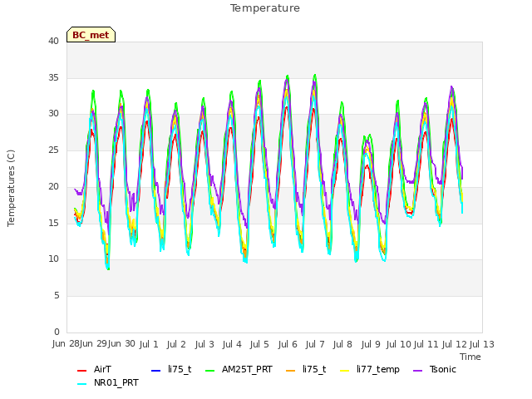
Task: Click the Jul 12 date tick
Action: pyautogui.click(x=455, y=344)
